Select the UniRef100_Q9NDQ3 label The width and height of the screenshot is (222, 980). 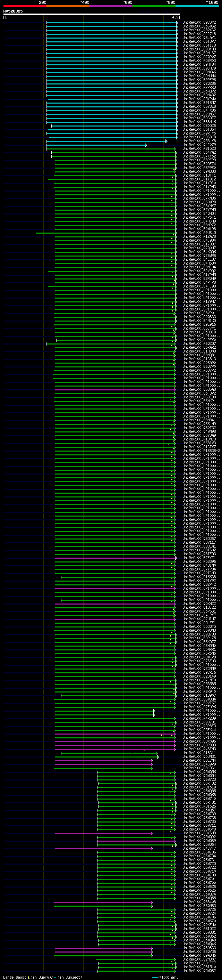pos(199,172)
